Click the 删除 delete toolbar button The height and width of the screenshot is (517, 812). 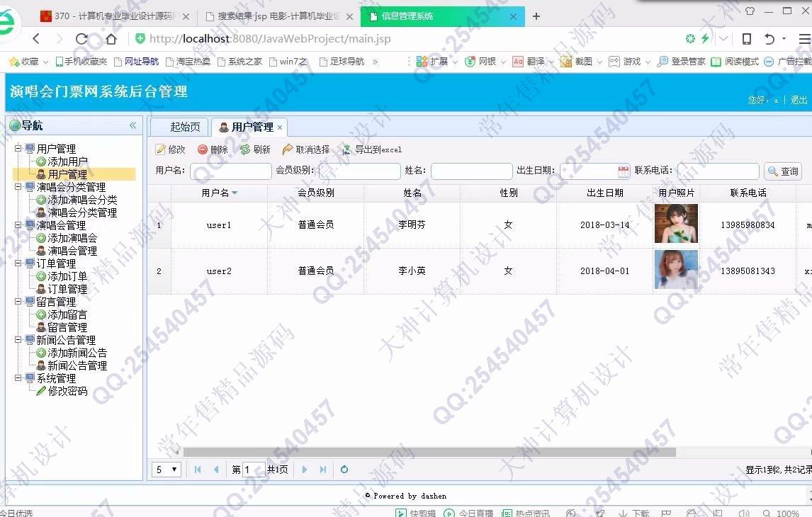[x=213, y=149]
